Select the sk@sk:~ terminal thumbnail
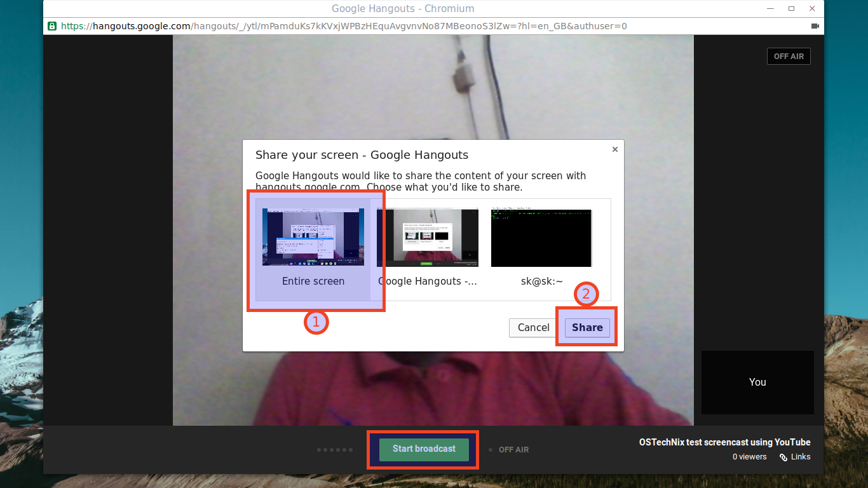This screenshot has height=488, width=868. (x=541, y=238)
